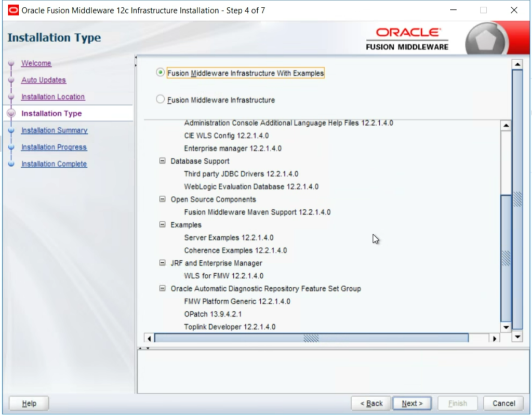
Task: Select WLS for FMW 12.2.1.4.0
Action: 223,276
